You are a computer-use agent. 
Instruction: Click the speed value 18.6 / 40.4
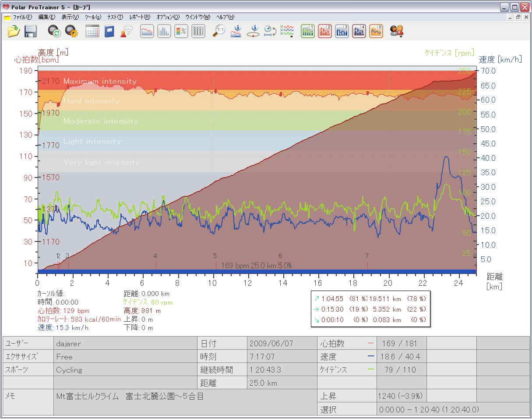pyautogui.click(x=402, y=357)
